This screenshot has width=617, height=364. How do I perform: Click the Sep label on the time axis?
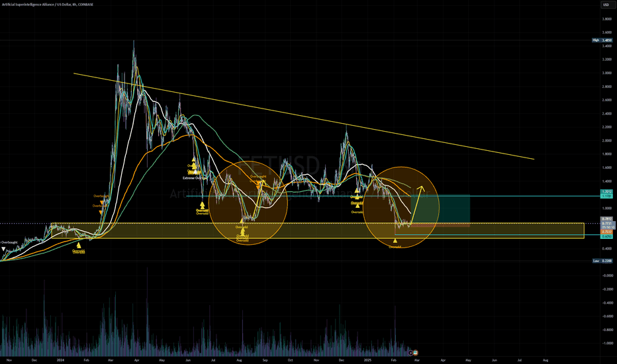pyautogui.click(x=265, y=360)
